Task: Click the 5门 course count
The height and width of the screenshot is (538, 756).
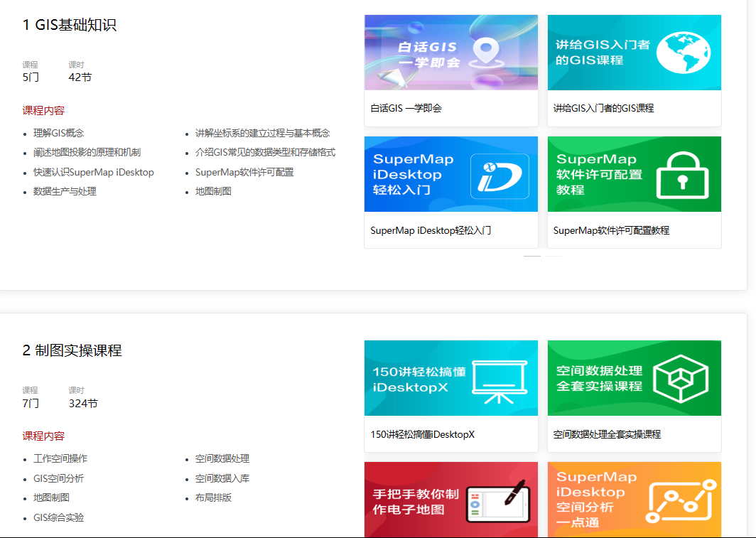Action: click(x=31, y=77)
